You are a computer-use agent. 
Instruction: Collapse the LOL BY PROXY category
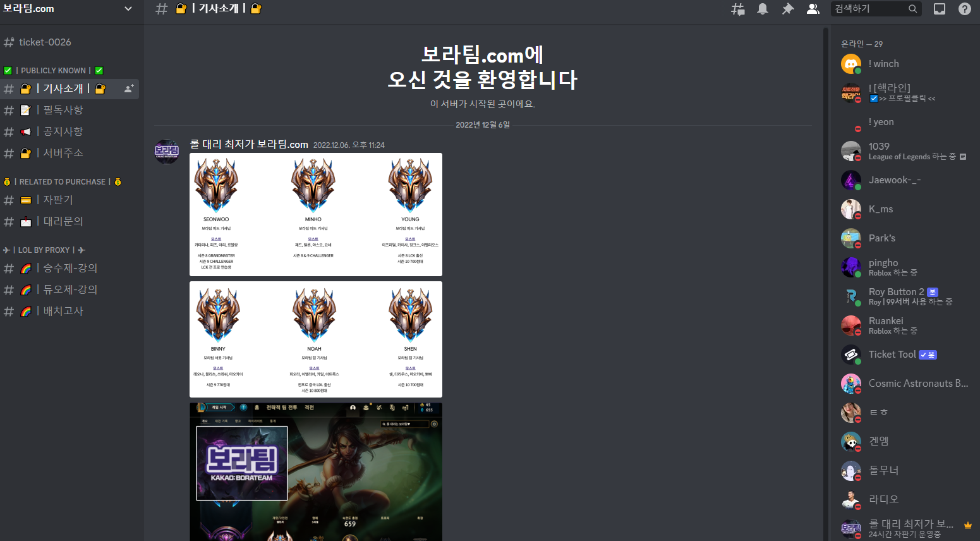pos(44,250)
